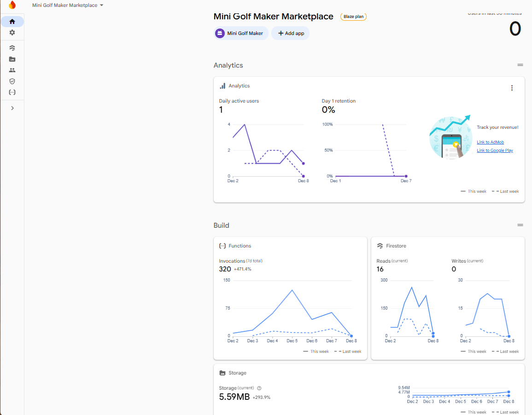Expand the collapsed sidebar navigation

click(x=12, y=108)
